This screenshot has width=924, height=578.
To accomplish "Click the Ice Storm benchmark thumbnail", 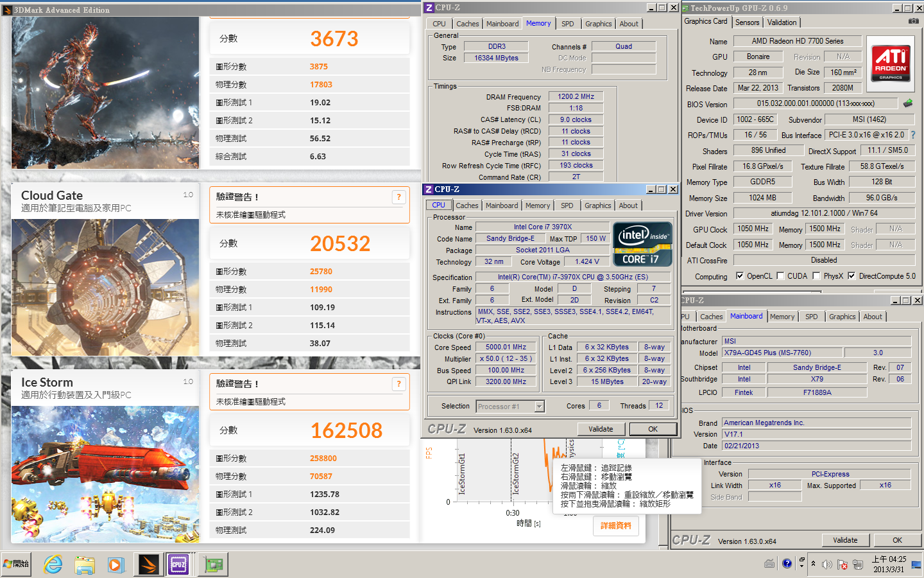I will coord(105,474).
